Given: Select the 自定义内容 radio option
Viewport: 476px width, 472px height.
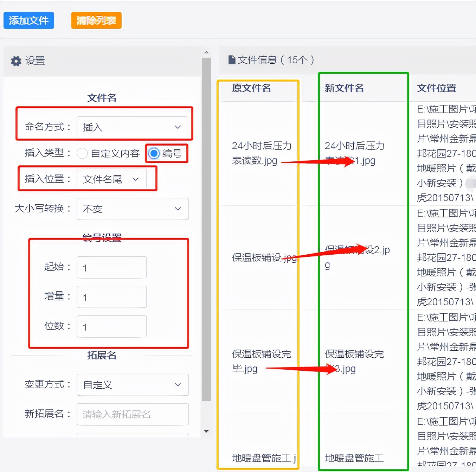Looking at the screenshot, I should pos(82,153).
